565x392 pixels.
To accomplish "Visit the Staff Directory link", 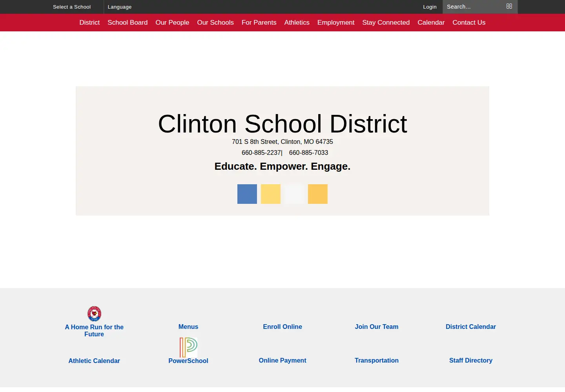I will 471,360.
